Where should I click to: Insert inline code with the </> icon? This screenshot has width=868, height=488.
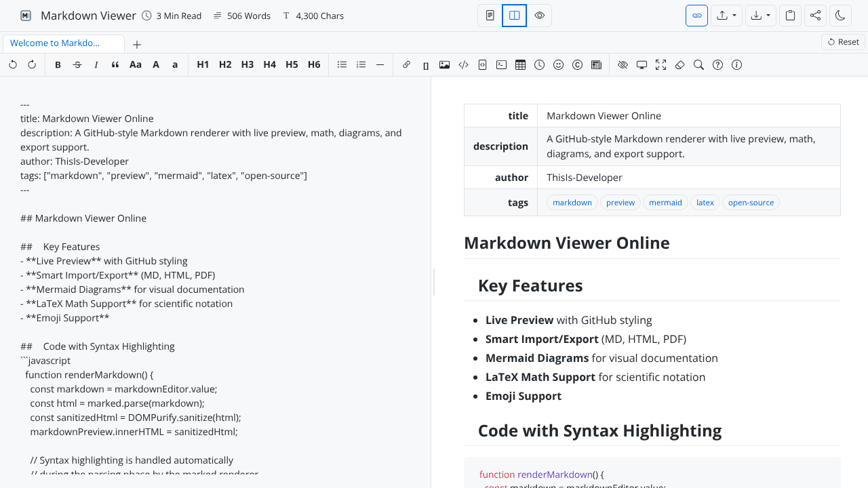click(464, 65)
